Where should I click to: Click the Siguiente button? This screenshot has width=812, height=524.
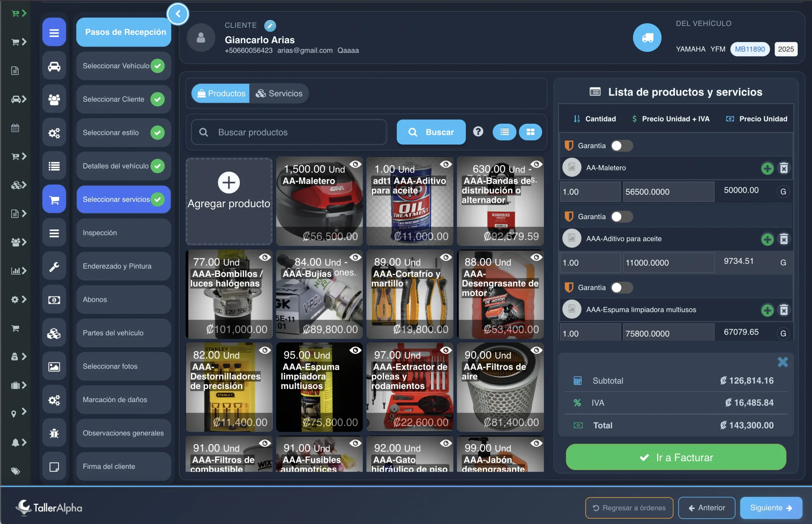770,508
